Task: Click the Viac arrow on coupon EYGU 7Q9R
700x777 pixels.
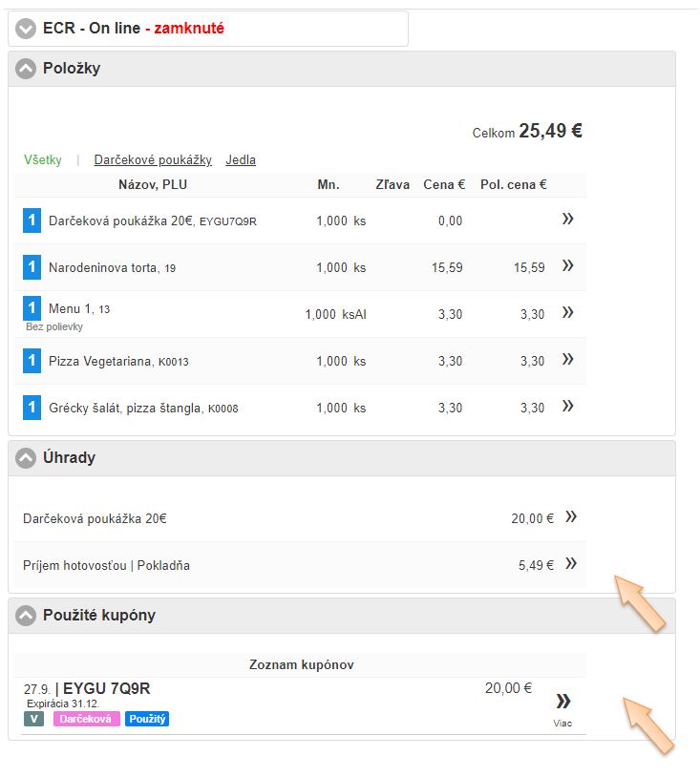Action: [562, 703]
